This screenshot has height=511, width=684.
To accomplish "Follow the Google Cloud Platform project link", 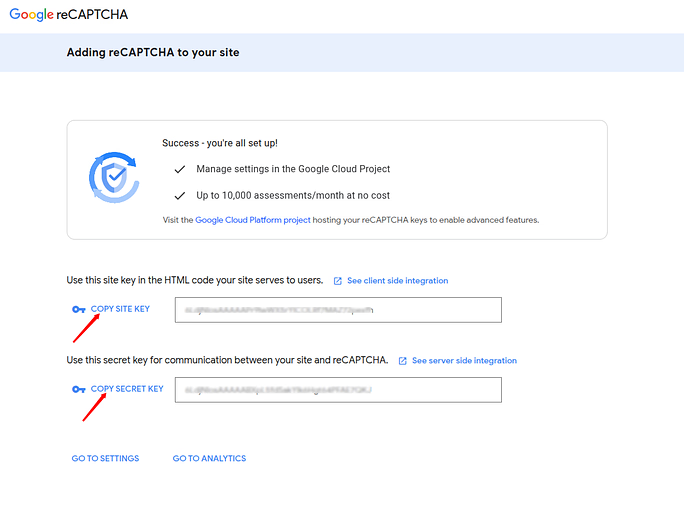I will coord(253,220).
